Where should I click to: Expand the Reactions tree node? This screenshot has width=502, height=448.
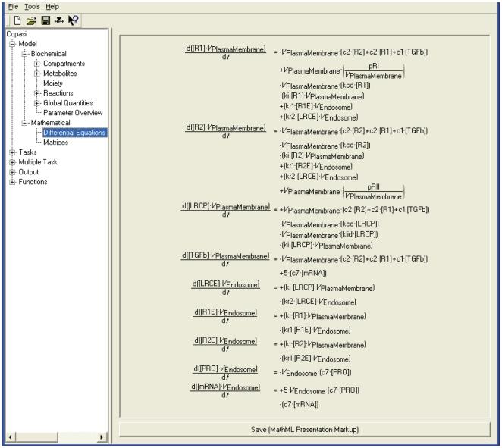tap(37, 93)
